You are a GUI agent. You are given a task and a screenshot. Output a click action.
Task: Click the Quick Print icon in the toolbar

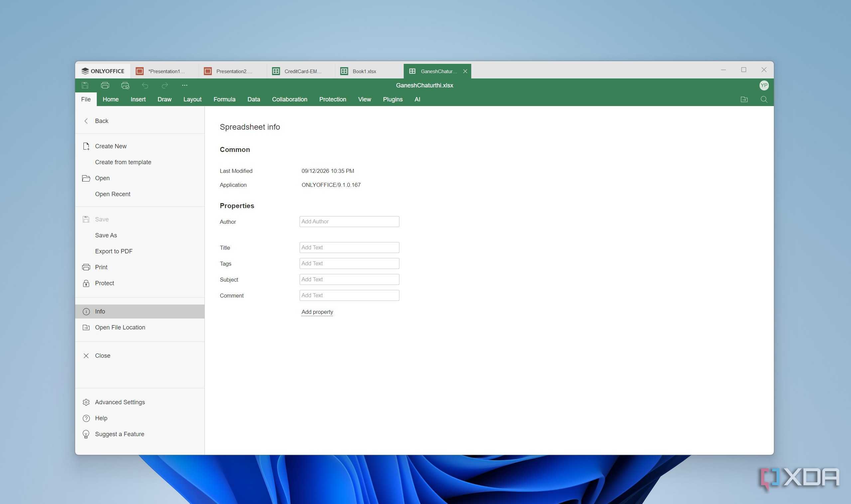(x=125, y=85)
